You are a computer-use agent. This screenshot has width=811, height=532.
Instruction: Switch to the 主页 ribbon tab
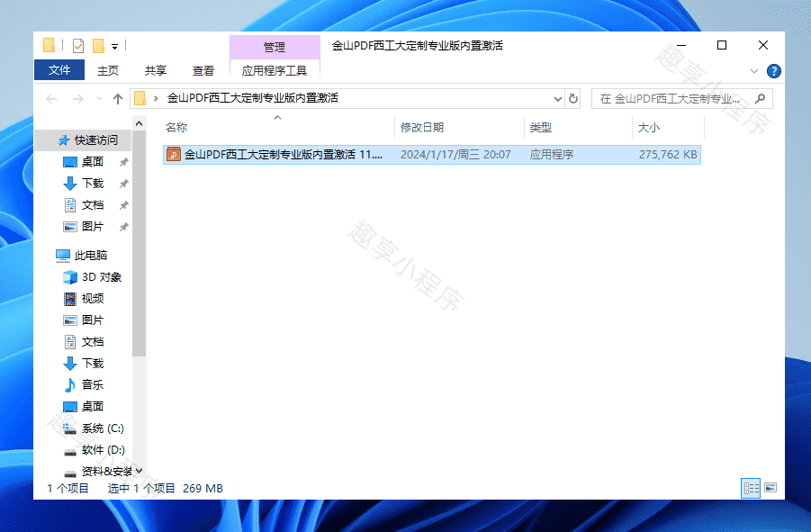108,71
